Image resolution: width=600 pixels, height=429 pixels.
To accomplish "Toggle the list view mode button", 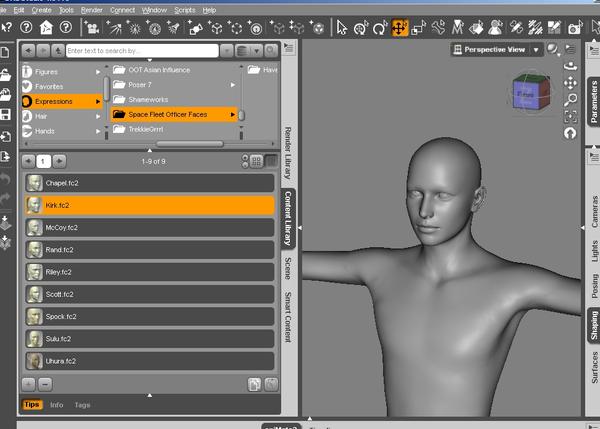I will pyautogui.click(x=271, y=161).
